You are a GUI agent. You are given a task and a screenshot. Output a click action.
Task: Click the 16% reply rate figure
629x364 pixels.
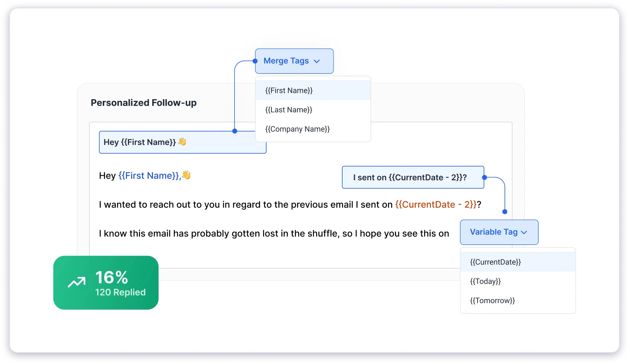pyautogui.click(x=112, y=277)
